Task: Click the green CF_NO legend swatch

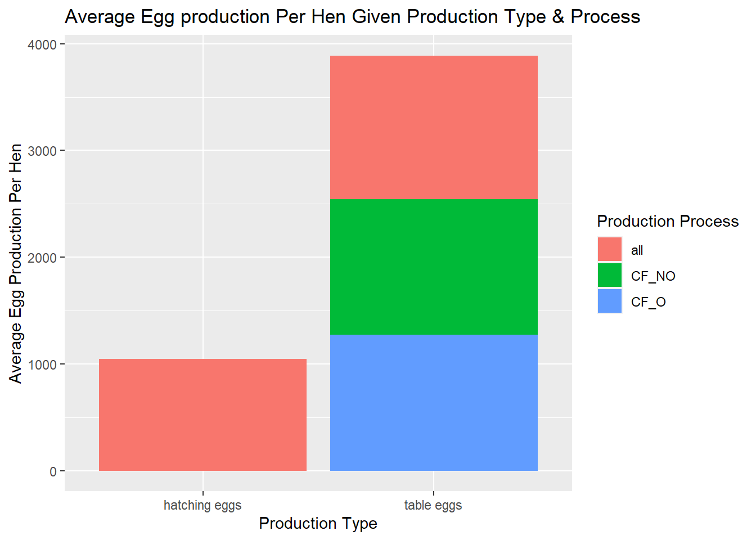Action: tap(610, 275)
